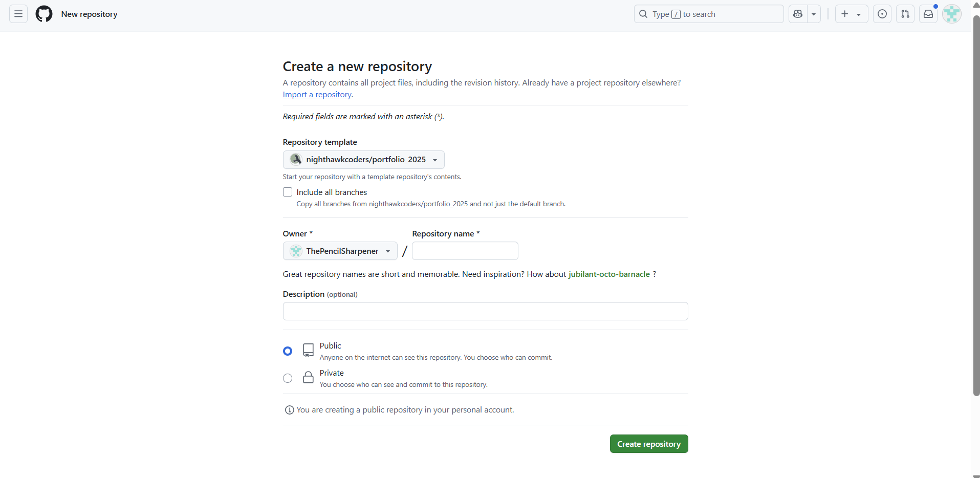
Task: Start creating something new with the plus icon
Action: tap(844, 14)
